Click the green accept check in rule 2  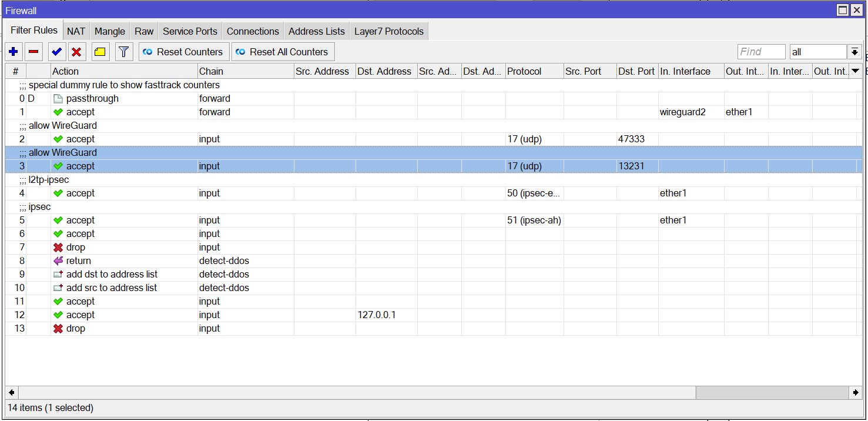pos(58,139)
